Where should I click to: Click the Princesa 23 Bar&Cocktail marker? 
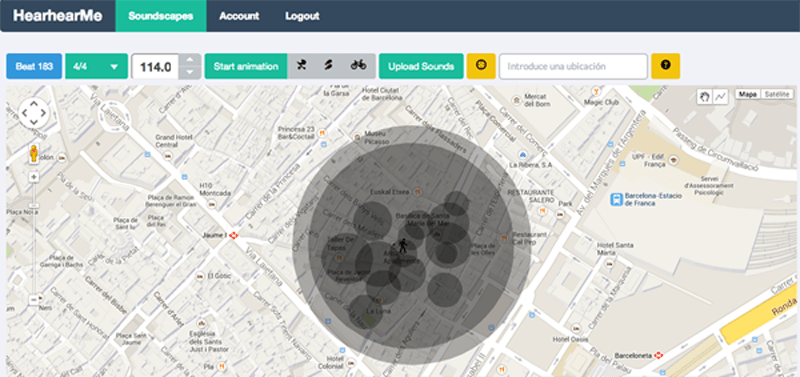pos(322,133)
